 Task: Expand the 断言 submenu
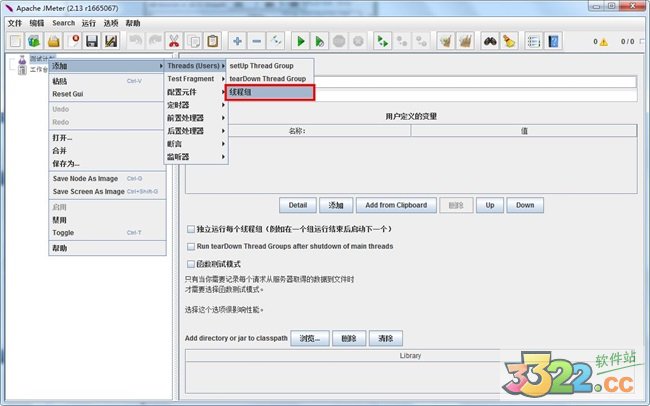196,144
